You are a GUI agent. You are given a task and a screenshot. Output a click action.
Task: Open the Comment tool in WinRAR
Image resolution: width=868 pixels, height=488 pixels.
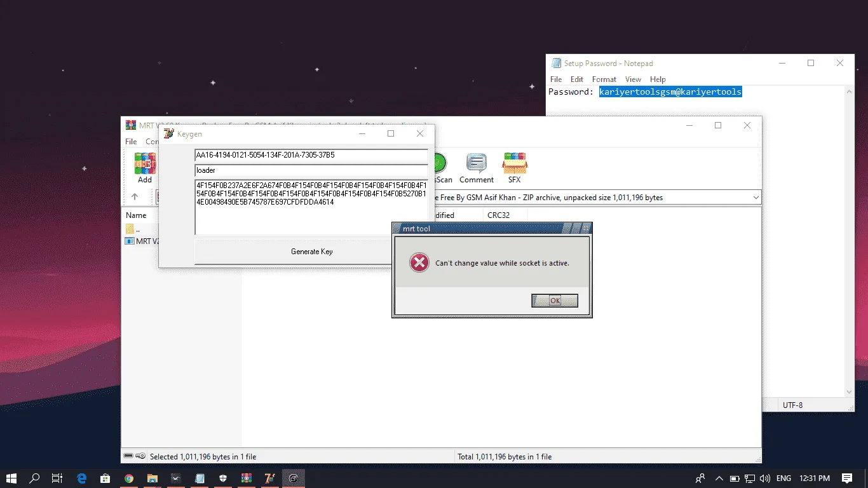(x=477, y=168)
